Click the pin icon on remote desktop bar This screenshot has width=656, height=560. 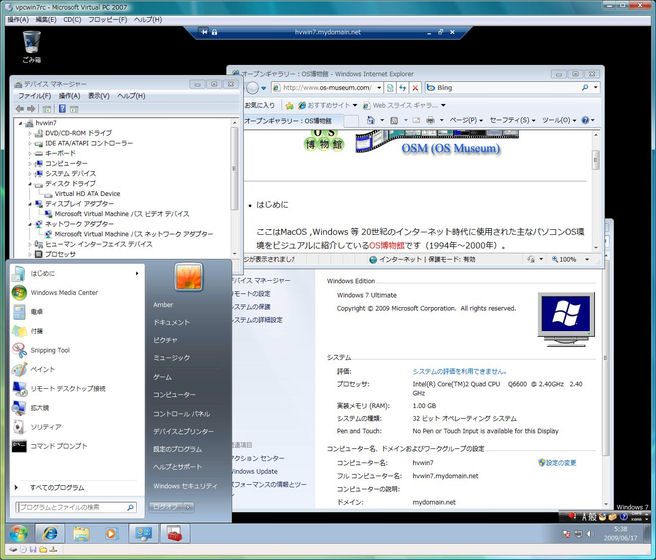[204, 32]
